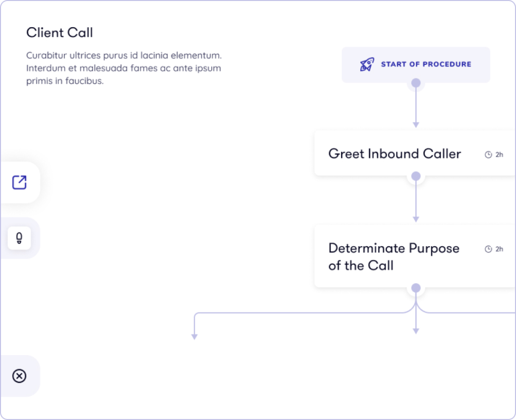Click 2h duration on Determinate Purpose card
The width and height of the screenshot is (516, 420).
click(x=499, y=249)
